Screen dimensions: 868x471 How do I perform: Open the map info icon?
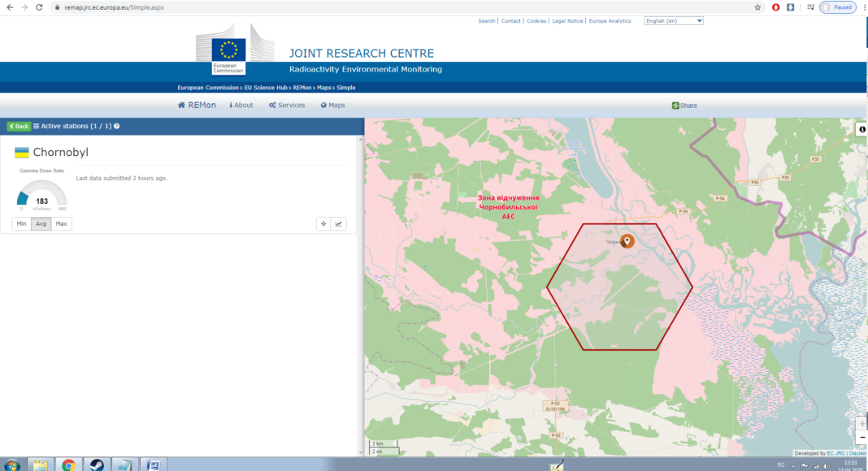[x=862, y=129]
